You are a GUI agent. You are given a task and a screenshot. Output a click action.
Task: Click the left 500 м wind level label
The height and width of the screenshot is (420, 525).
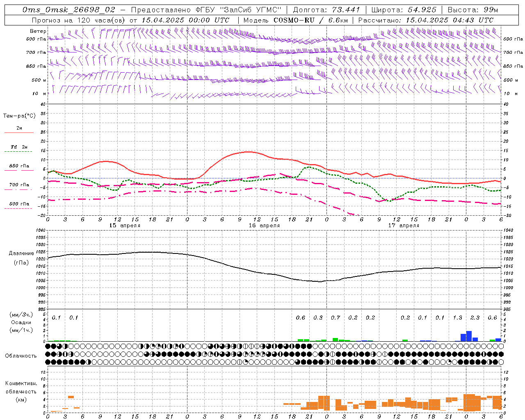tap(39, 80)
